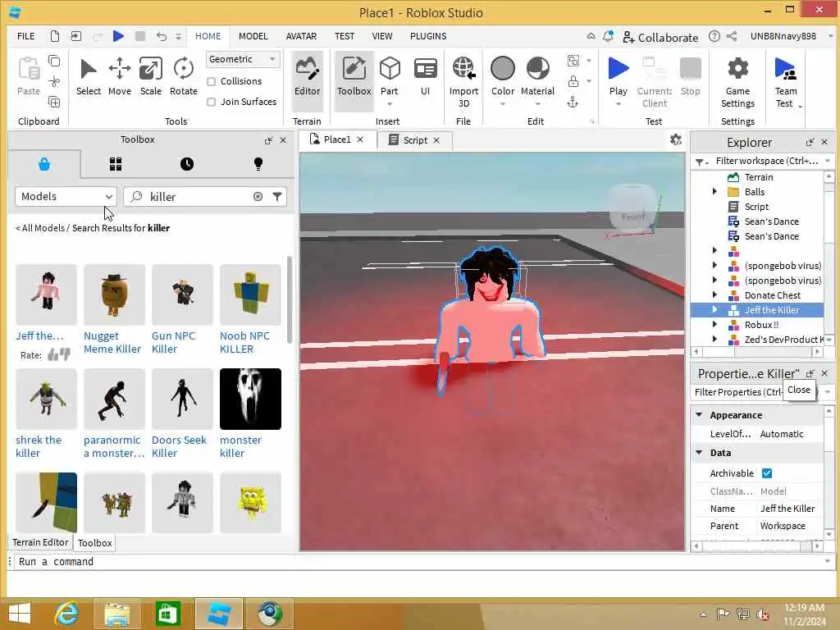Switch to the Script document tab

click(x=415, y=139)
